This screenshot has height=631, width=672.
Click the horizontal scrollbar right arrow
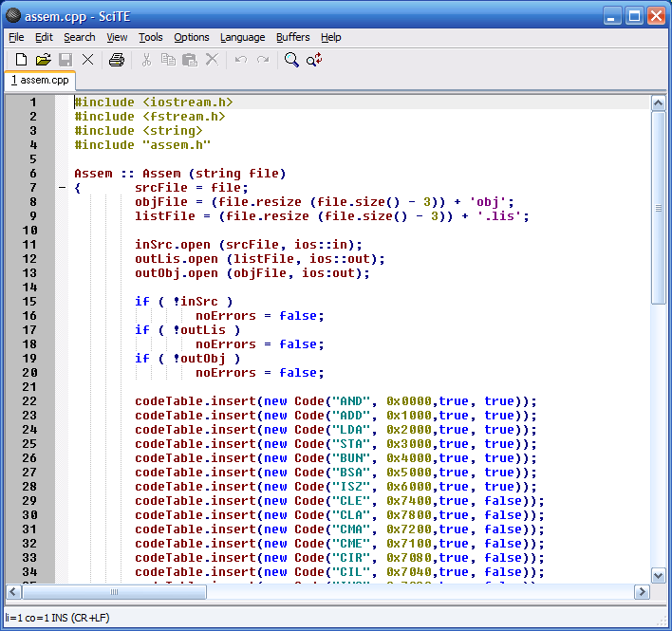(642, 592)
